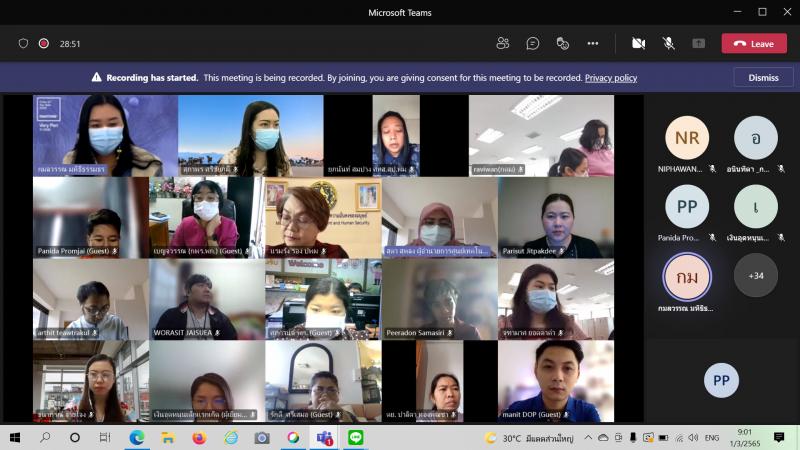Open the Privacy policy link
Screen dimensions: 800x450
(611, 78)
